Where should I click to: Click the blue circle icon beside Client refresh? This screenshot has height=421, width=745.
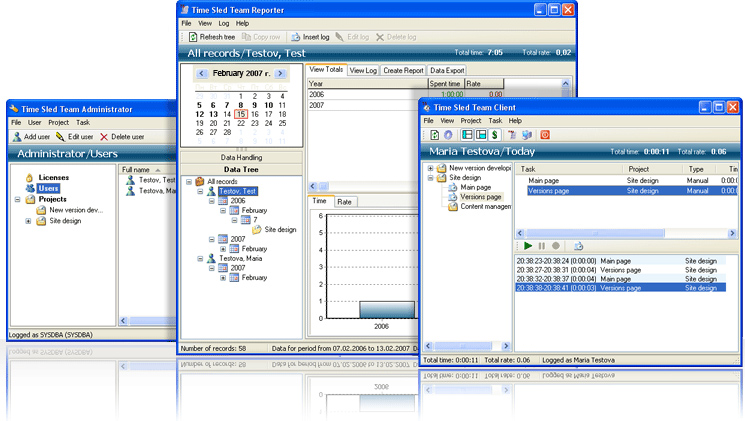pos(448,135)
